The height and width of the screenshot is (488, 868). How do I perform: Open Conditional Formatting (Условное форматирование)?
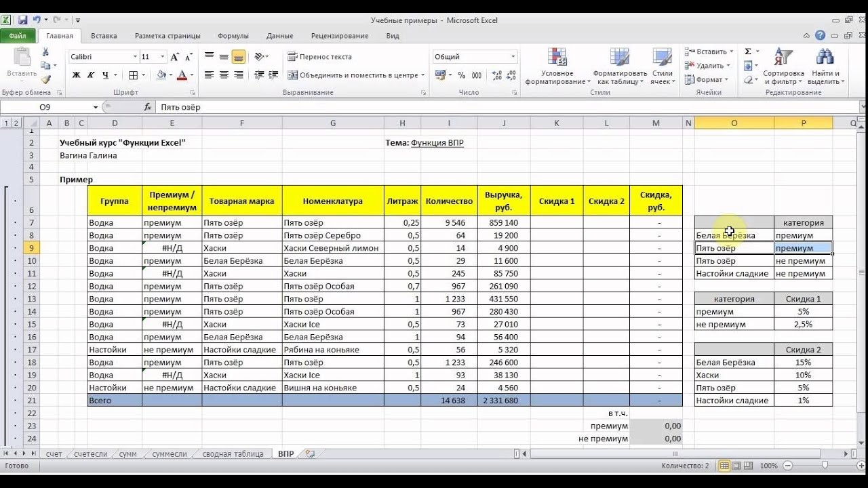[x=557, y=66]
